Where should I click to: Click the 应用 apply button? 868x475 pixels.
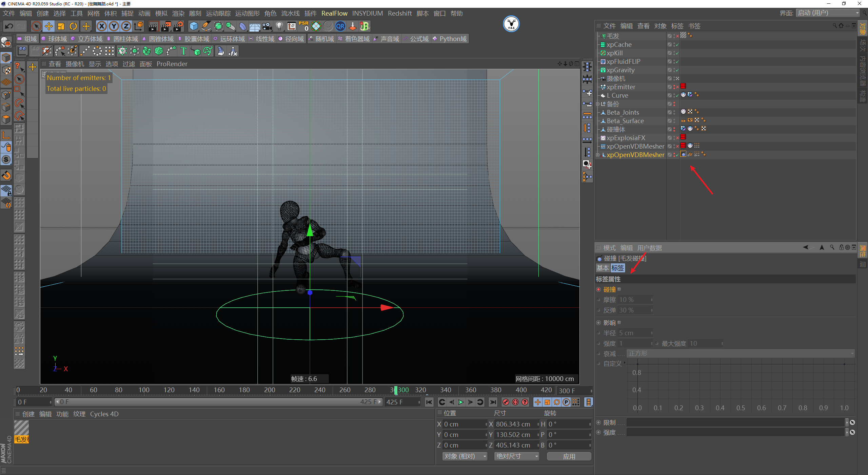tap(569, 456)
